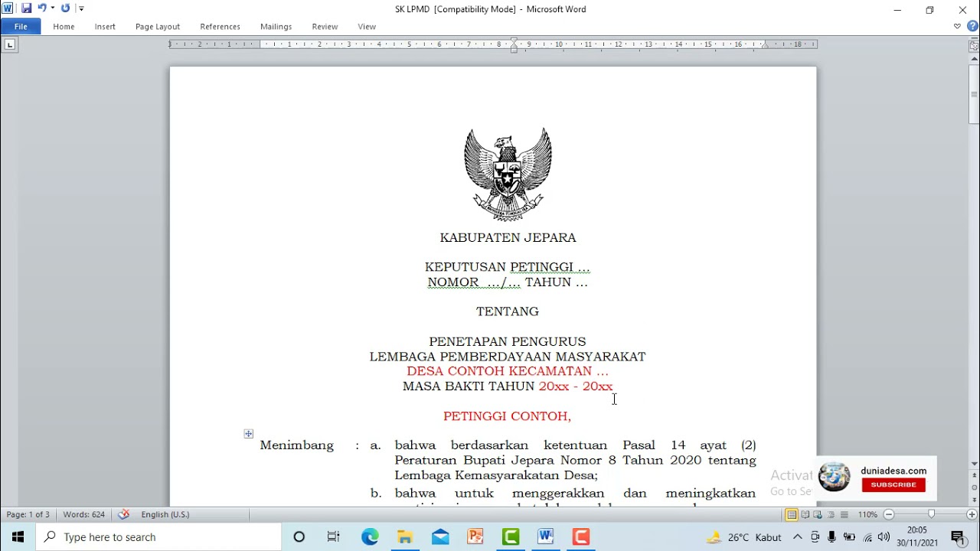Open the Page Layout ribbon tab

click(158, 26)
